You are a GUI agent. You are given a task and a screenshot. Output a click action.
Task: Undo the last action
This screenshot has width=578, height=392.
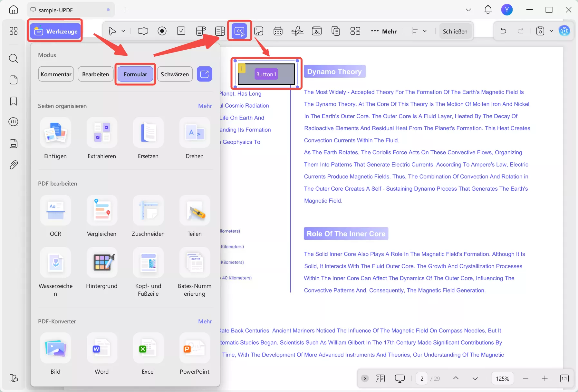pos(503,31)
